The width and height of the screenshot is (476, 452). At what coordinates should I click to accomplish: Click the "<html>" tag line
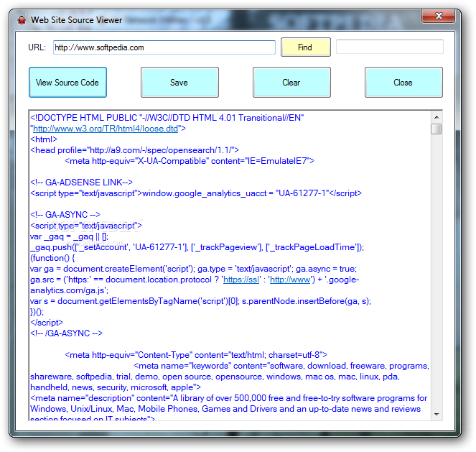(x=44, y=139)
